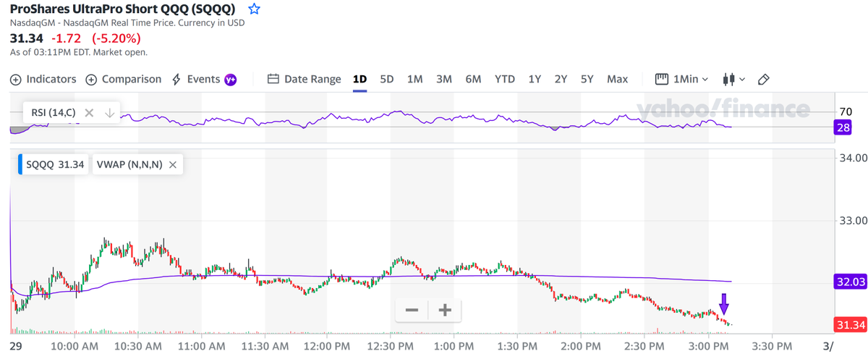Screen dimensions: 868x354
Task: Click the Indicators plus circle icon
Action: [16, 80]
